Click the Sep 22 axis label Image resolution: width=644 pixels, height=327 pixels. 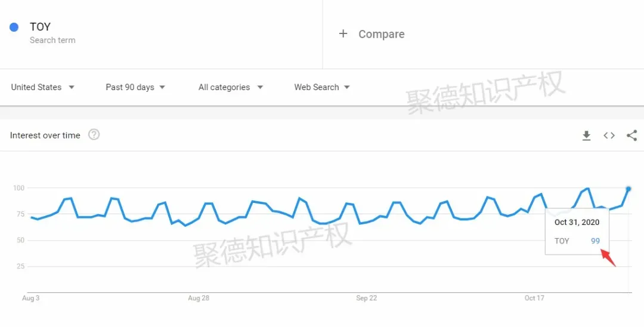pyautogui.click(x=366, y=298)
